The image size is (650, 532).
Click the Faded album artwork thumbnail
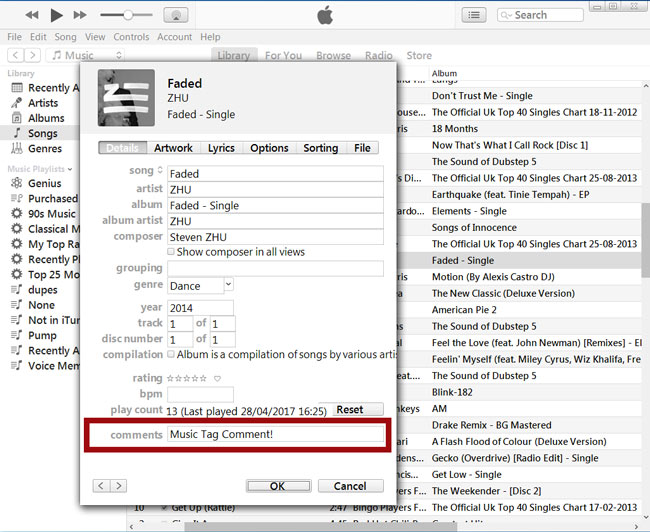[x=126, y=98]
